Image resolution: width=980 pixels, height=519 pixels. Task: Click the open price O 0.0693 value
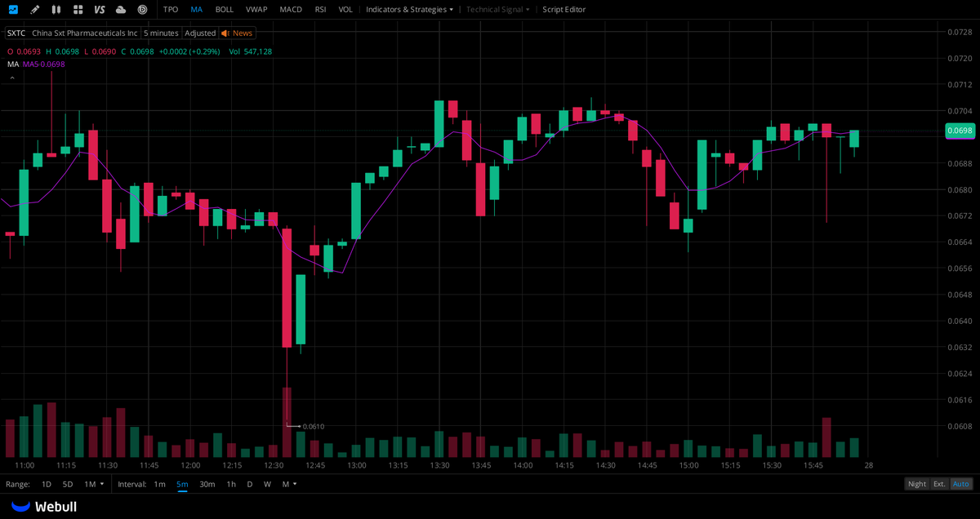23,51
